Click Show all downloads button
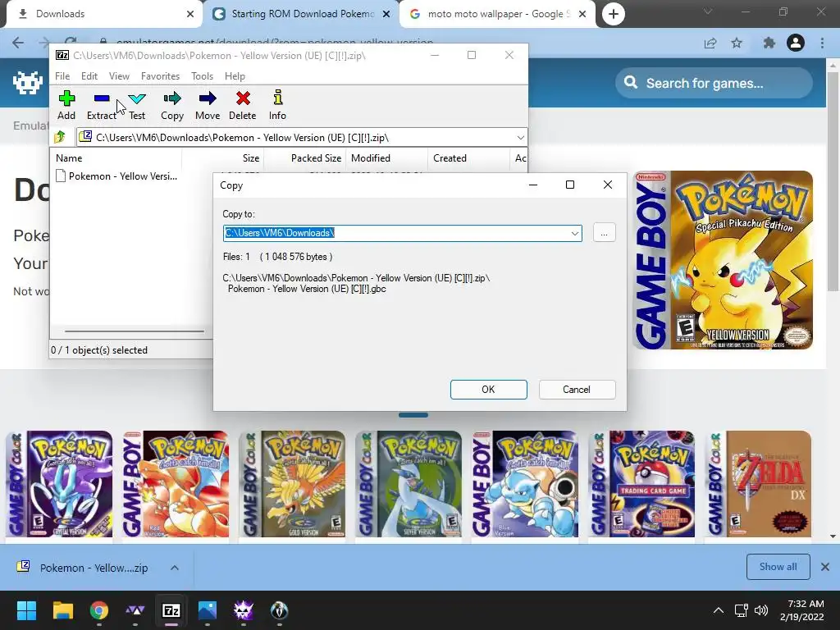Image resolution: width=840 pixels, height=630 pixels. click(x=778, y=567)
